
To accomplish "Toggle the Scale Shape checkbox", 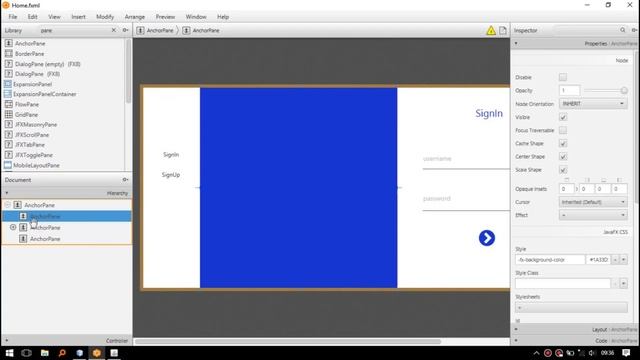I will coord(563,169).
